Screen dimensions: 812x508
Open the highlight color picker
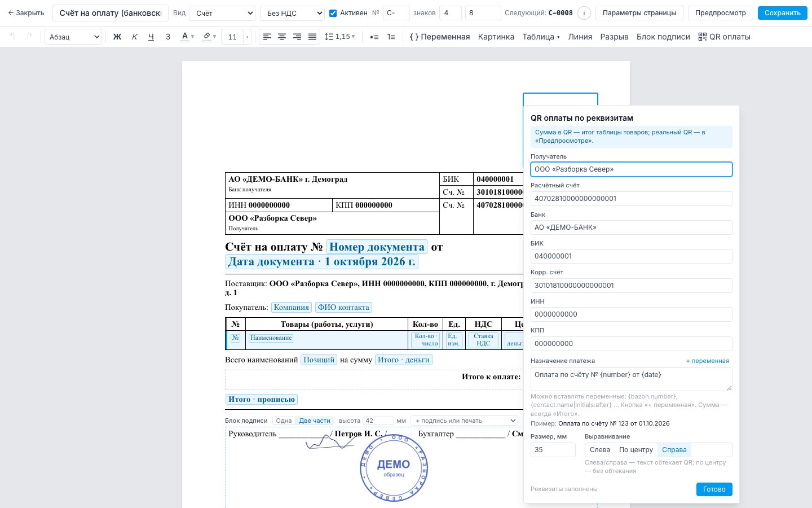[209, 37]
